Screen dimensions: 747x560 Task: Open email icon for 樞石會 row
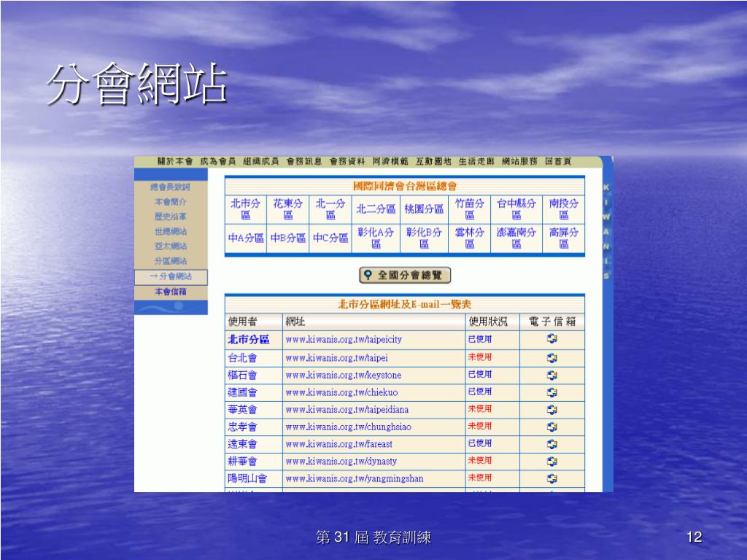pos(551,376)
